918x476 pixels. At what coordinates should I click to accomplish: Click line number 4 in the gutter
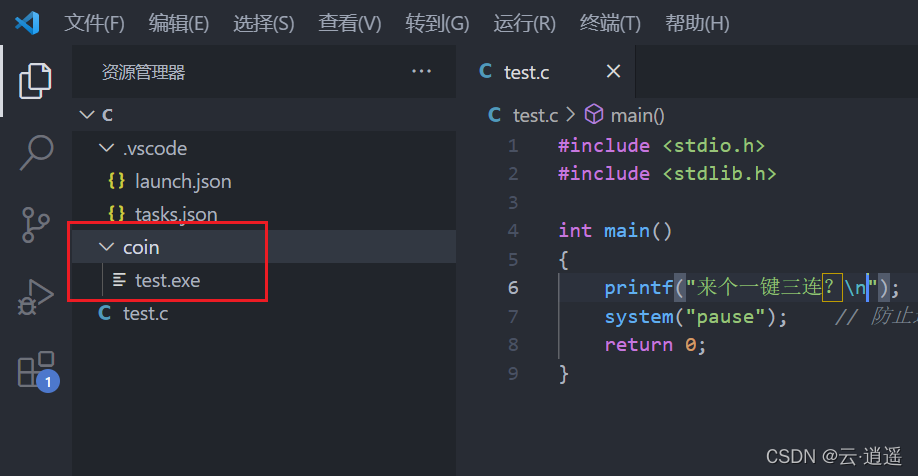click(513, 231)
